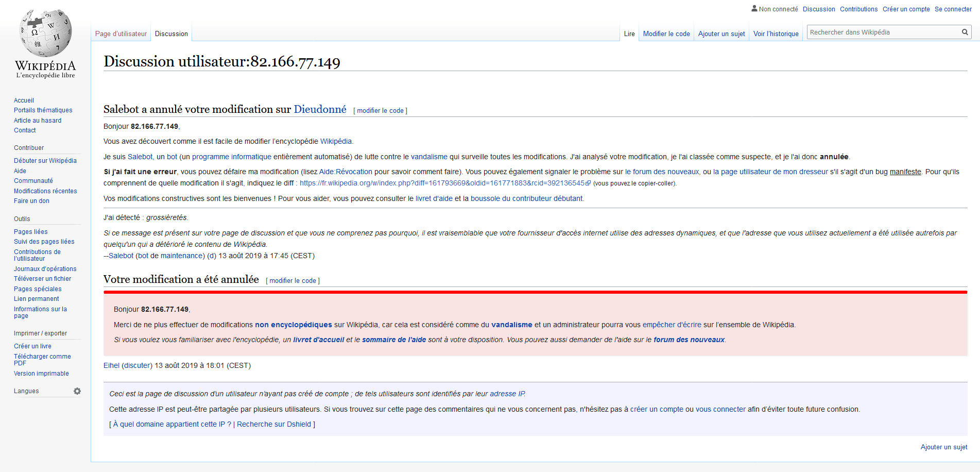980x472 pixels.
Task: Click Se connecter in the top bar
Action: [953, 9]
